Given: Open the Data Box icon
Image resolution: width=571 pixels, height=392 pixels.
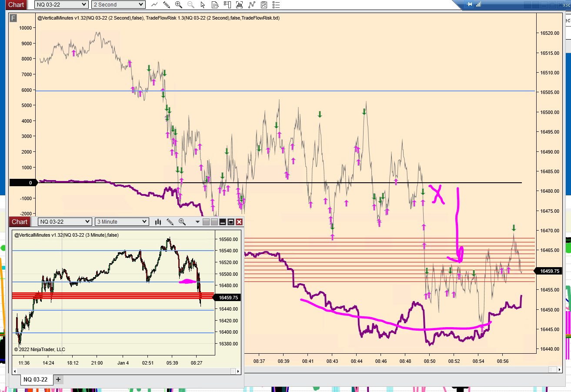Looking at the screenshot, I should click(215, 4).
